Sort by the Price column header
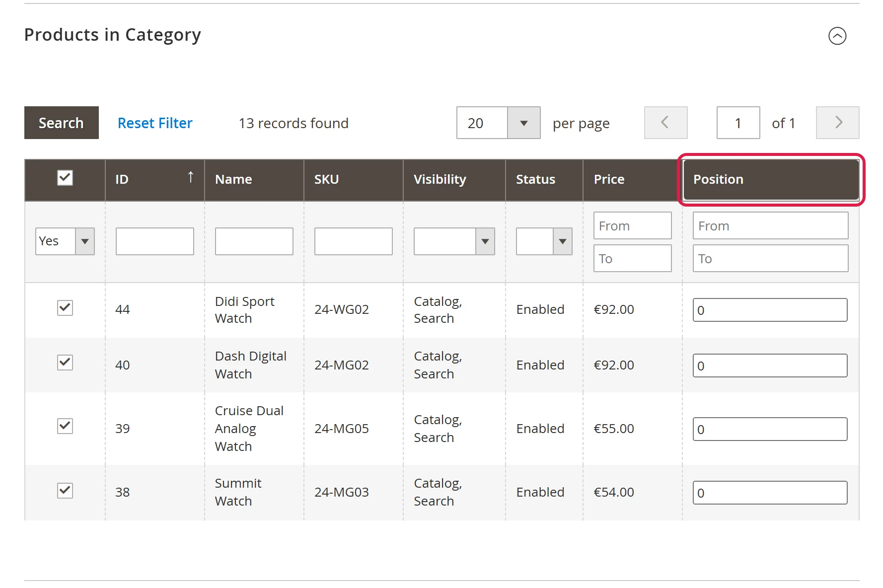 click(632, 180)
